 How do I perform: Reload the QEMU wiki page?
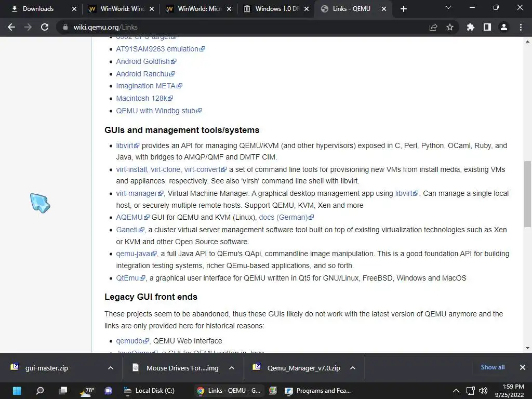point(45,27)
